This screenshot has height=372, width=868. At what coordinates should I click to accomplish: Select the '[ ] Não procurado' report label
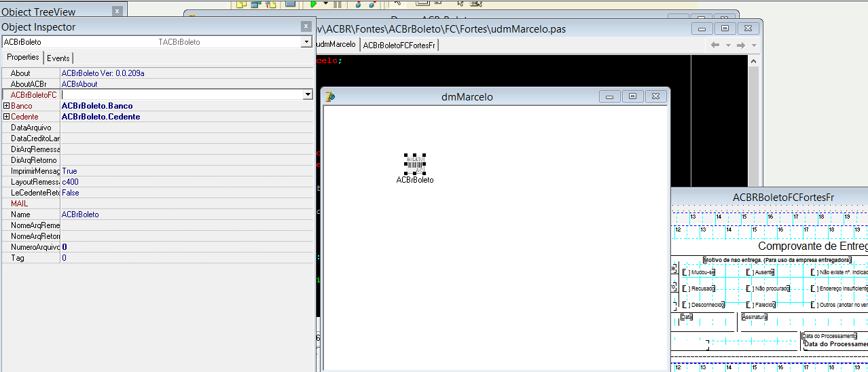(x=768, y=289)
